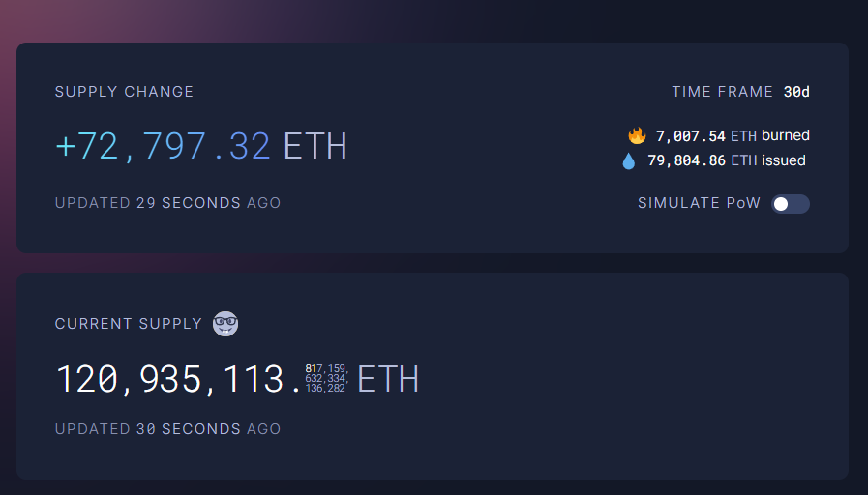This screenshot has height=495, width=868.
Task: Click the nerd face emoji icon
Action: point(225,324)
